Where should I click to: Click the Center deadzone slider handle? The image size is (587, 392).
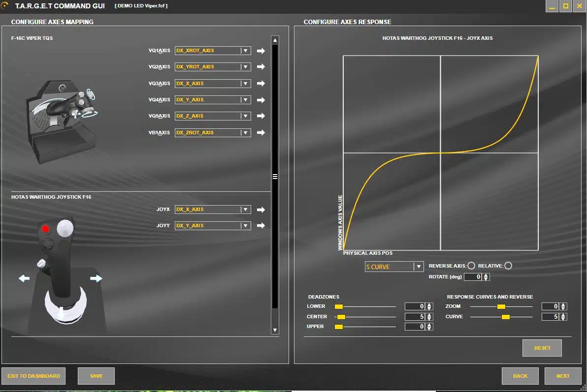(x=341, y=317)
